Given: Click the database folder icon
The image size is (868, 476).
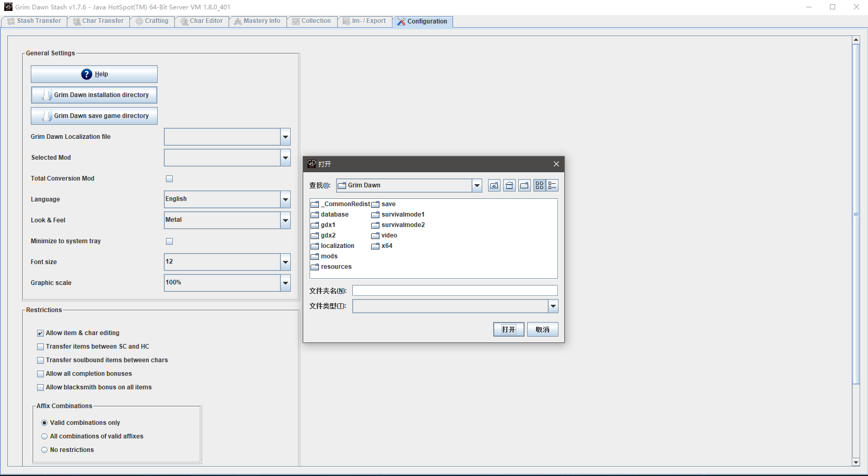Looking at the screenshot, I should tap(315, 215).
